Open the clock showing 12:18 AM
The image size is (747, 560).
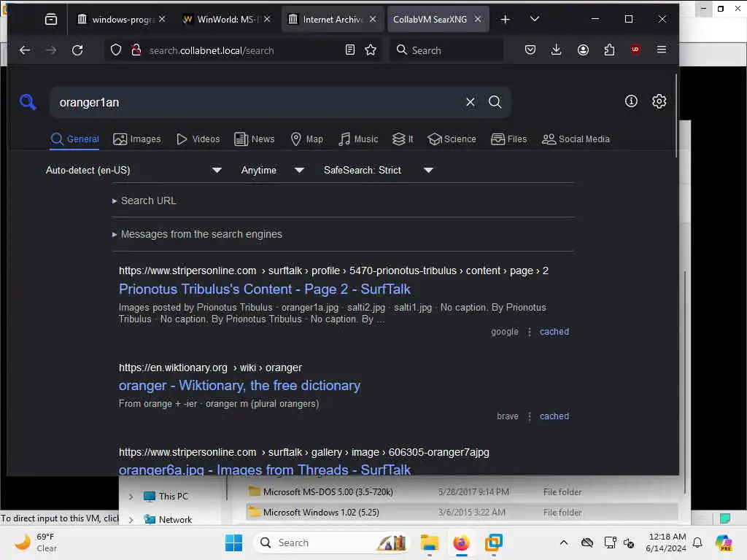666,542
